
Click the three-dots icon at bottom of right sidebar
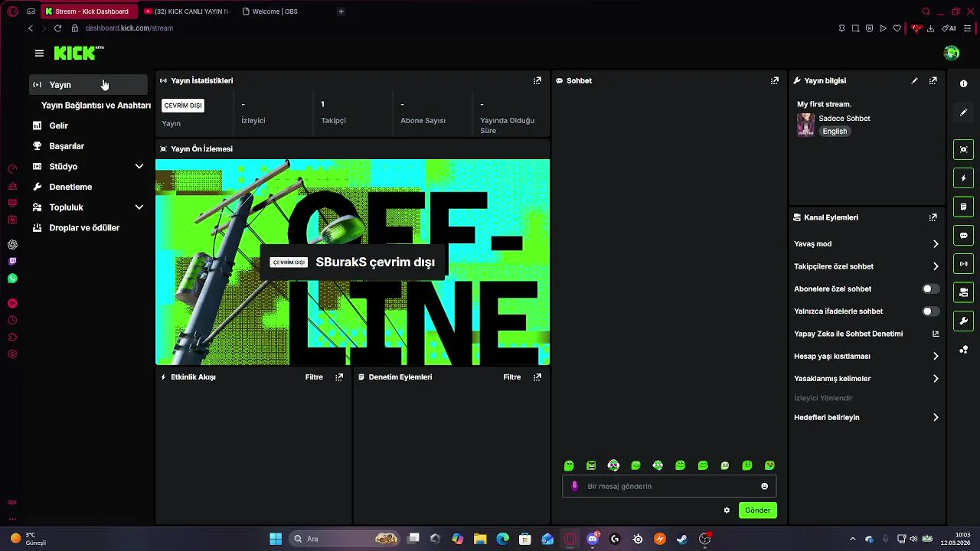[964, 350]
